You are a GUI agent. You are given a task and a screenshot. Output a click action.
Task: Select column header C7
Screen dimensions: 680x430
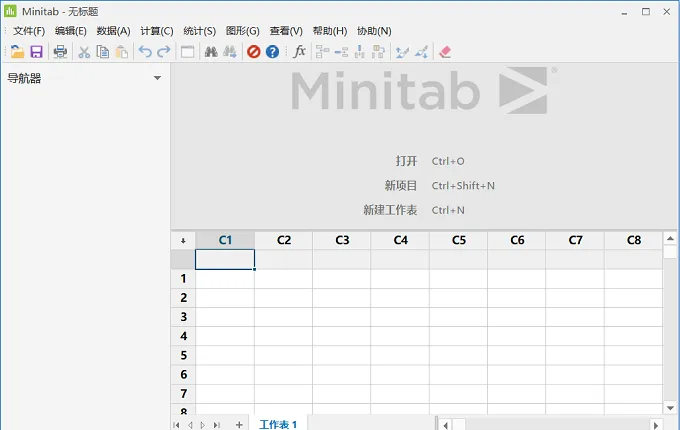[x=575, y=240]
